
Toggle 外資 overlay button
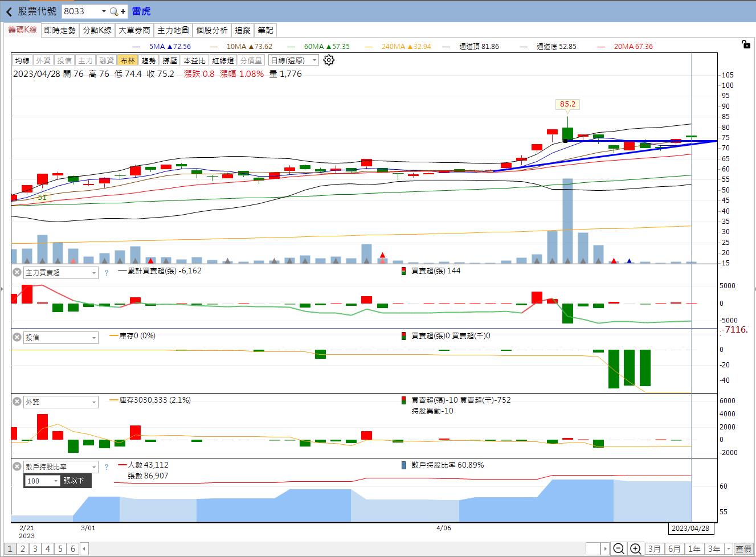43,60
